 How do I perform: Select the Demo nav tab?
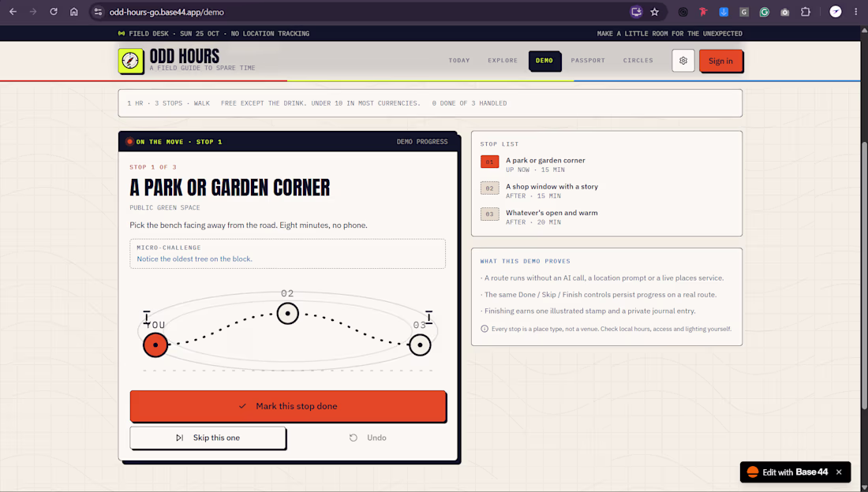click(x=544, y=61)
